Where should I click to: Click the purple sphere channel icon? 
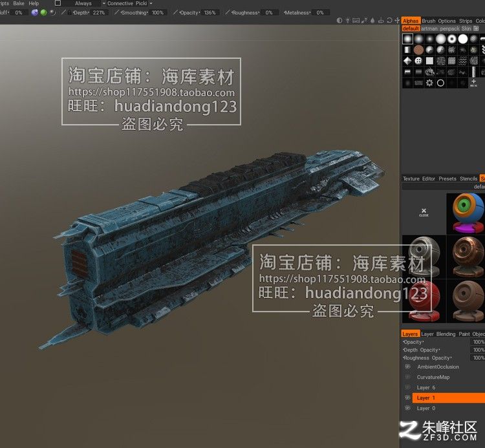click(35, 12)
